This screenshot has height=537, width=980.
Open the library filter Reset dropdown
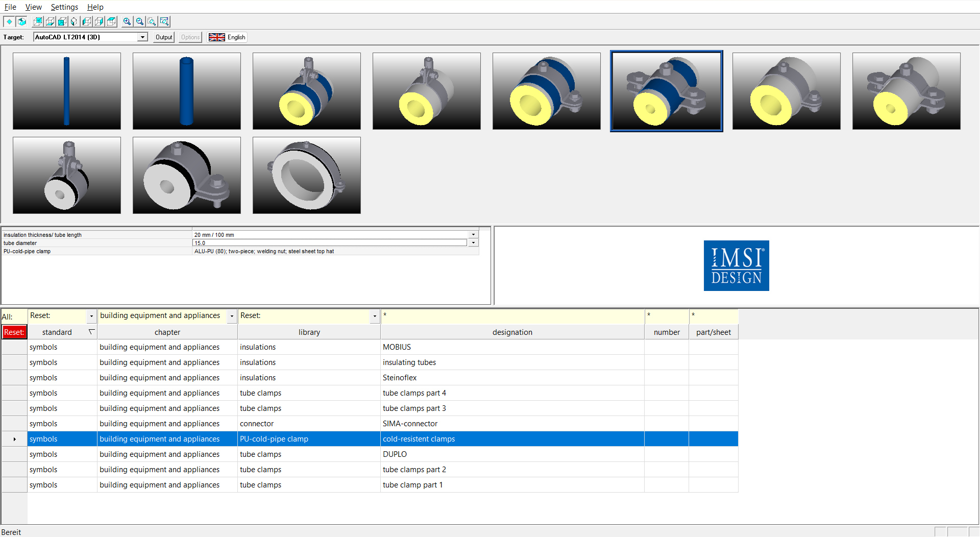click(375, 316)
